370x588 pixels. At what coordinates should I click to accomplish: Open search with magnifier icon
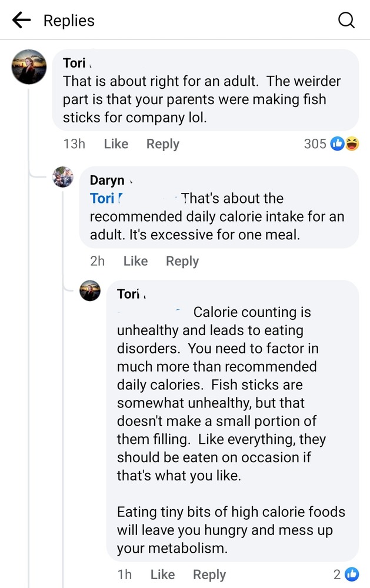346,21
